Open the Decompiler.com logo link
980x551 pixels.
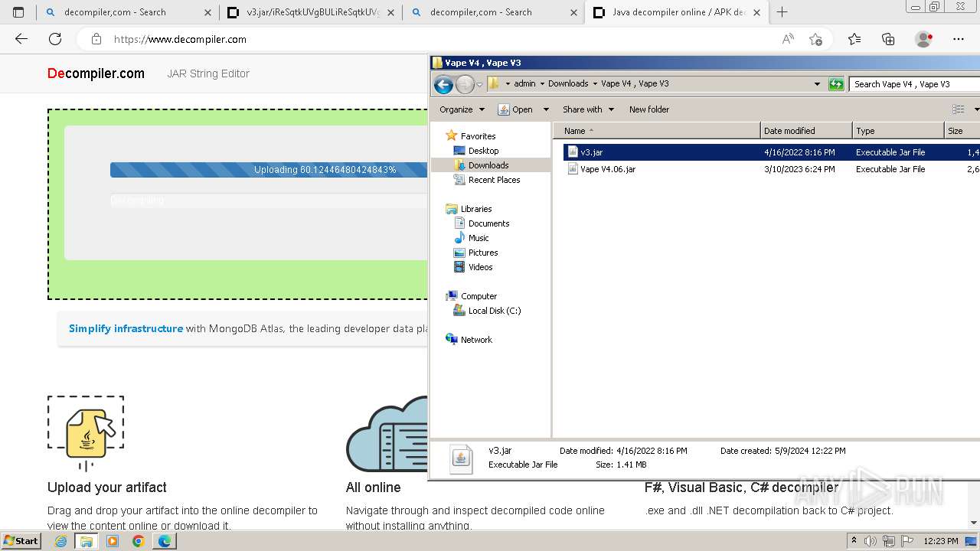(x=96, y=73)
